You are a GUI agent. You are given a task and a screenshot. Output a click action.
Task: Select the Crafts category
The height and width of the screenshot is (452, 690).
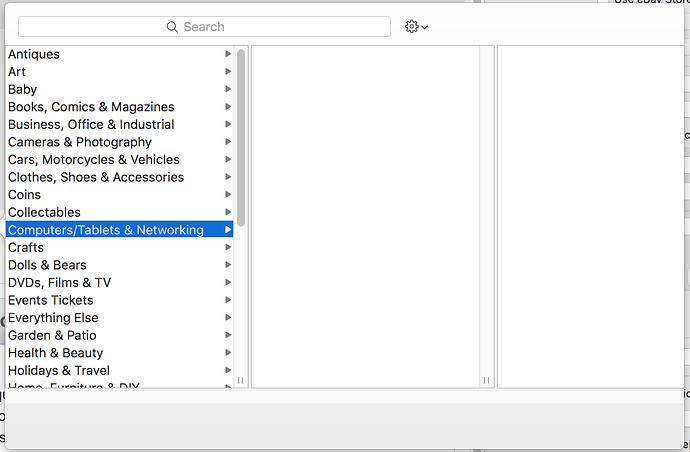(119, 247)
